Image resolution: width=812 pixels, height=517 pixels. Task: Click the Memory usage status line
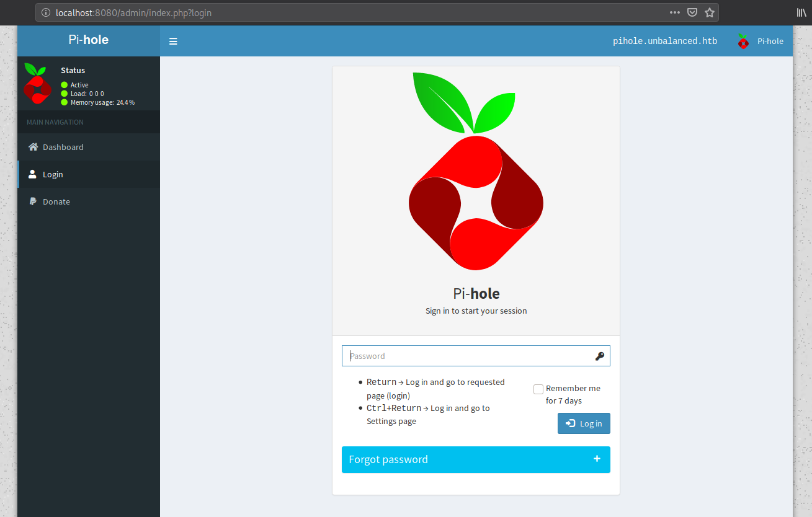click(x=98, y=102)
